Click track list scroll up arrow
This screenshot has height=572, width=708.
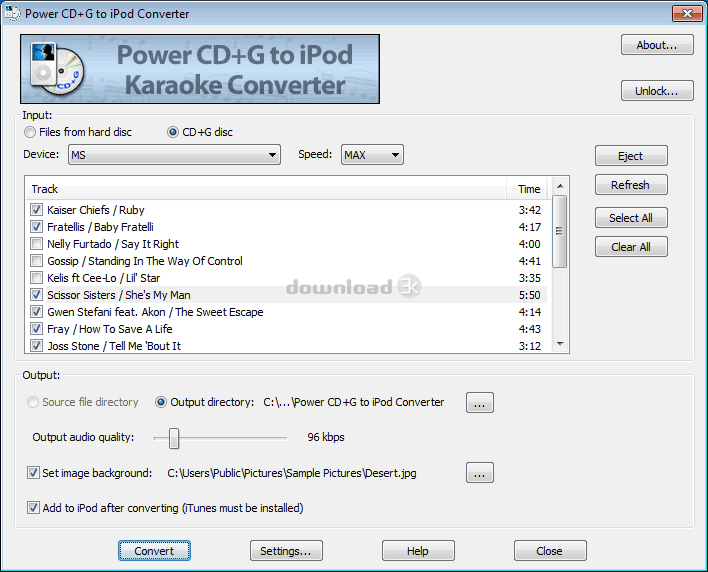pyautogui.click(x=560, y=186)
